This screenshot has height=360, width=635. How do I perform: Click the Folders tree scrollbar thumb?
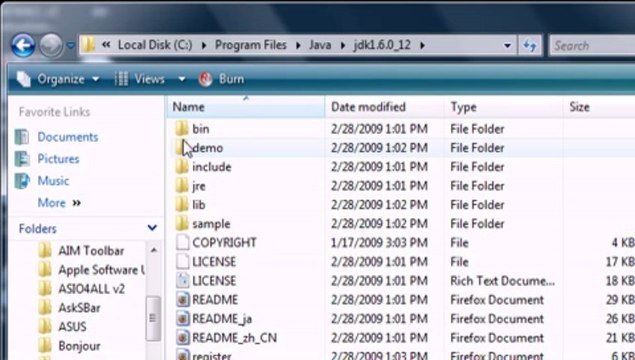(153, 320)
